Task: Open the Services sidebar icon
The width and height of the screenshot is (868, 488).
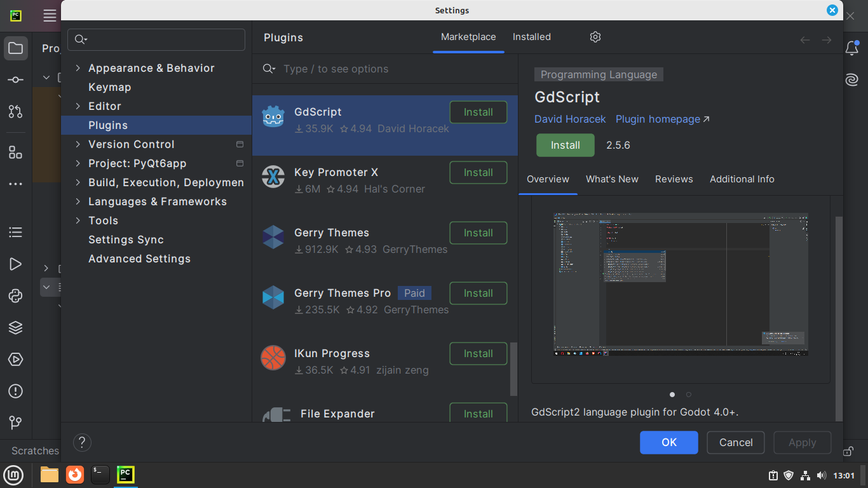Action: pyautogui.click(x=16, y=360)
